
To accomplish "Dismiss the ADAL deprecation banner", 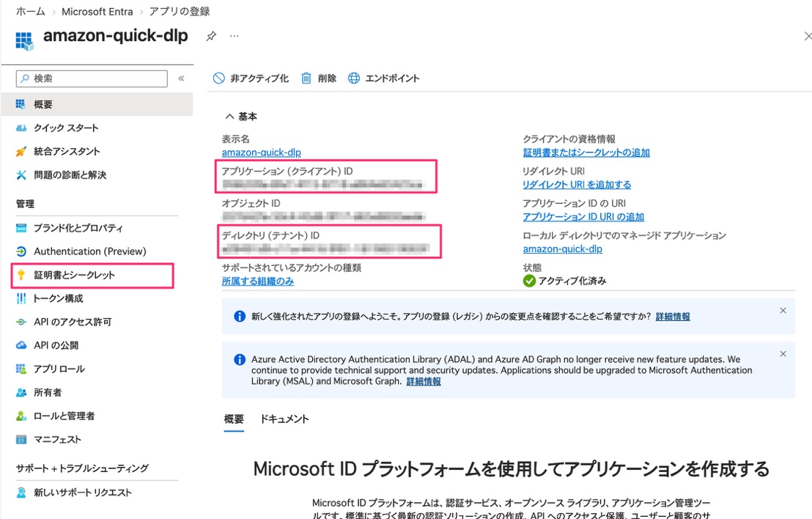I will click(783, 354).
